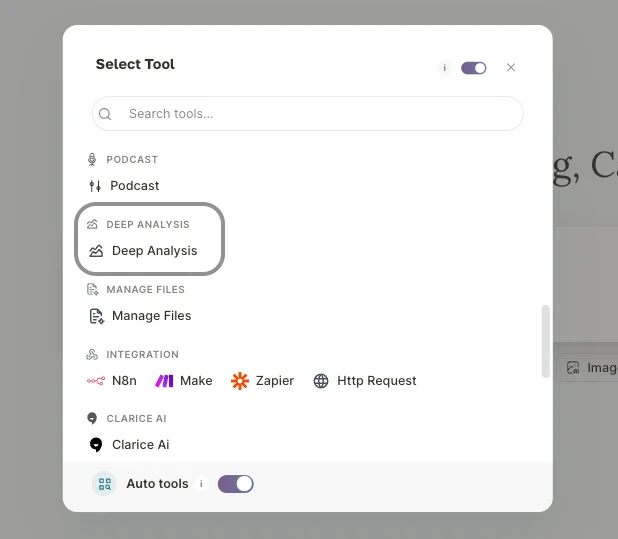
Task: Close the Select Tool dialog
Action: tap(511, 68)
